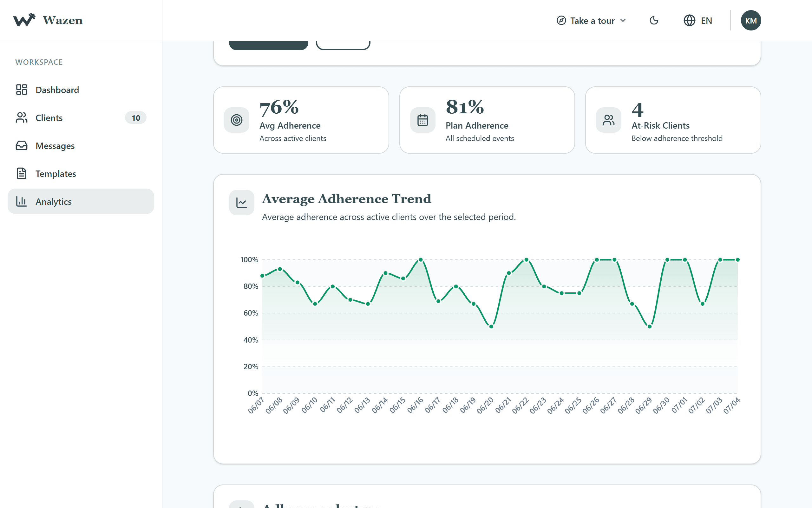Open the EN language selector
Viewport: 812px width, 508px height.
tap(698, 21)
